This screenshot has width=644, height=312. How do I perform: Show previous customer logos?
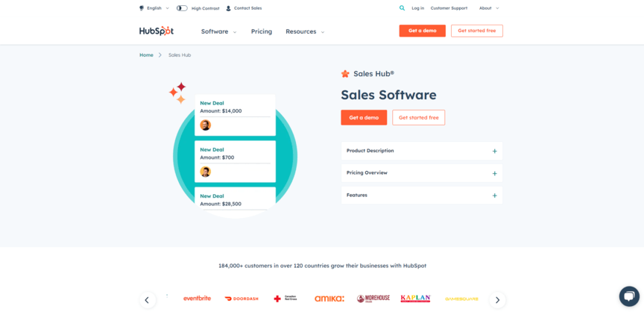pyautogui.click(x=148, y=300)
